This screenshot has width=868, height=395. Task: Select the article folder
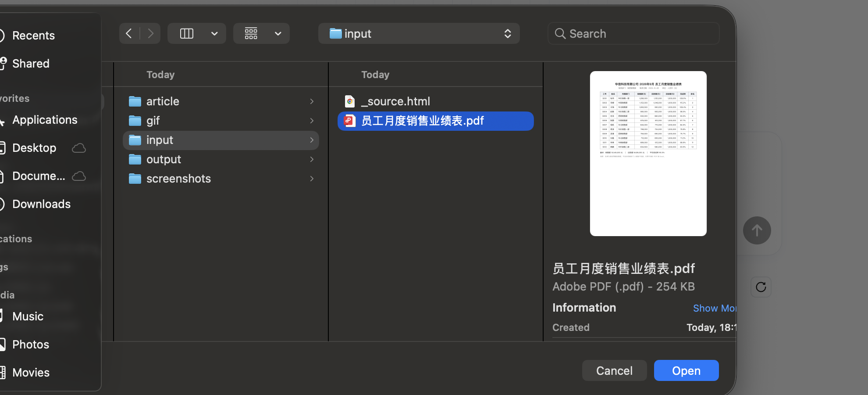click(x=221, y=101)
